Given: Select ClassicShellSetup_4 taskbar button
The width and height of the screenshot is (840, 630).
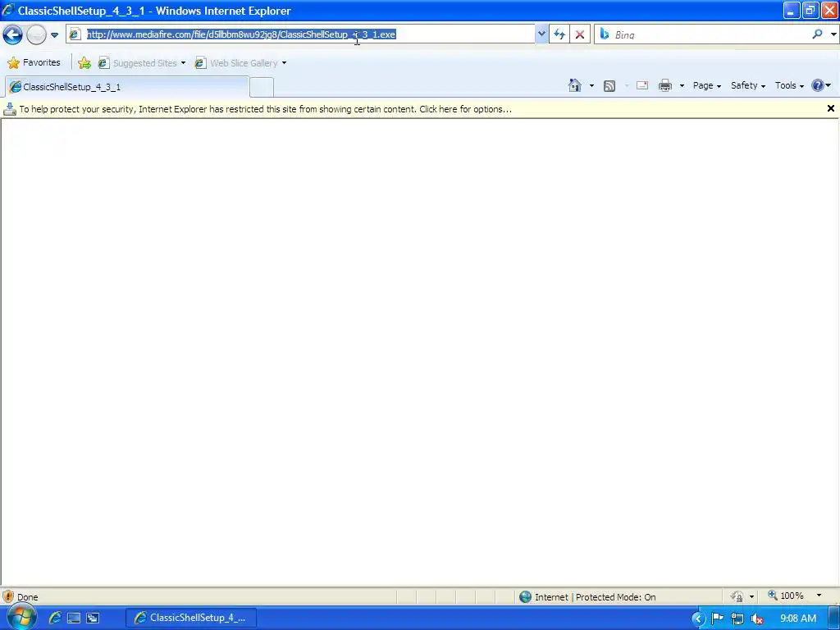Looking at the screenshot, I should [x=190, y=618].
